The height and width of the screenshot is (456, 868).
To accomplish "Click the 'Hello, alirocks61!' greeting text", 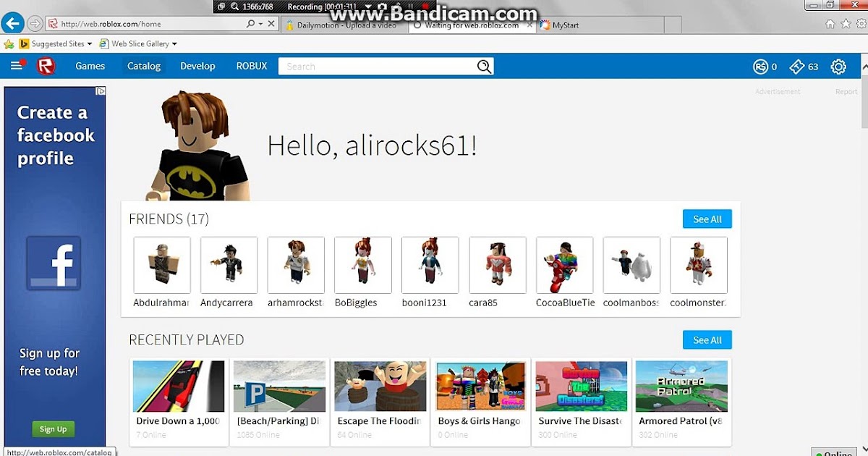I will click(x=372, y=145).
